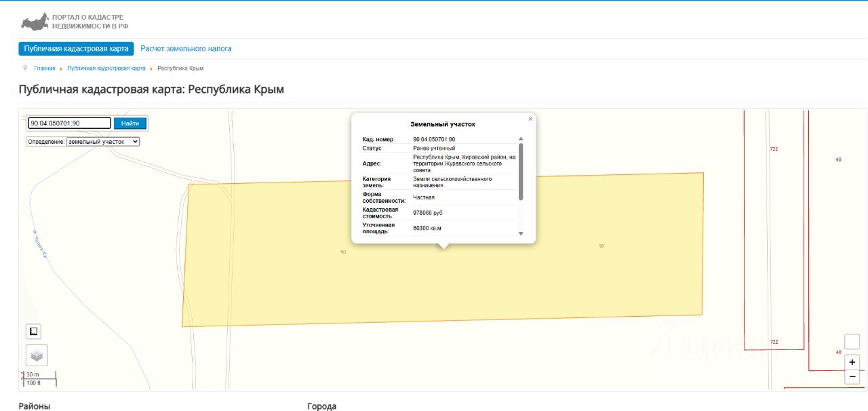Switch to Публичная кадастровая карта tab
Screen dimensions: 868x411
(76, 49)
